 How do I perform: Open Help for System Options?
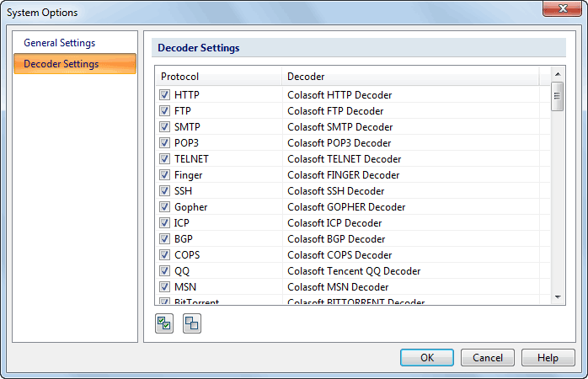click(548, 358)
